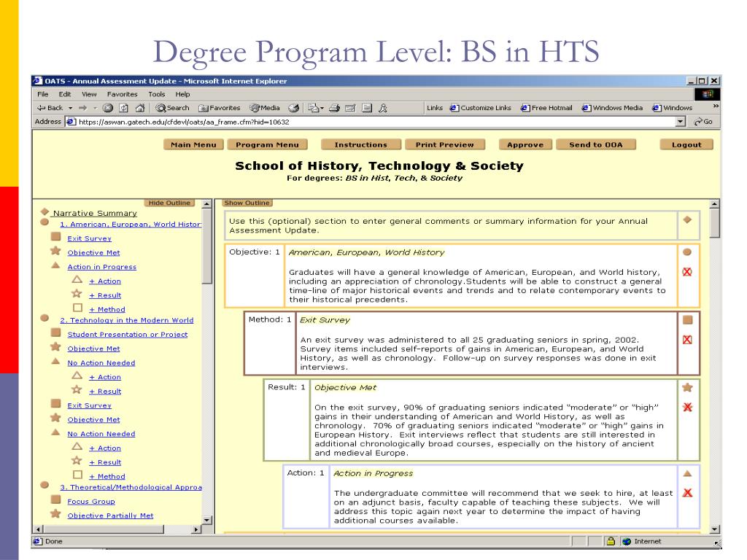This screenshot has height=560, width=747.
Task: Click the Hide Outline button
Action: 169,203
